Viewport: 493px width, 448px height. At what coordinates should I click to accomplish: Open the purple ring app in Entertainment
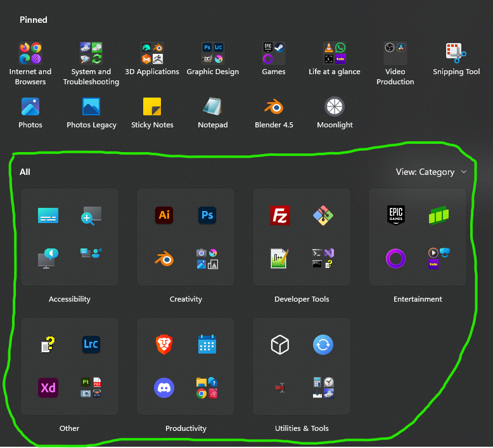point(396,259)
